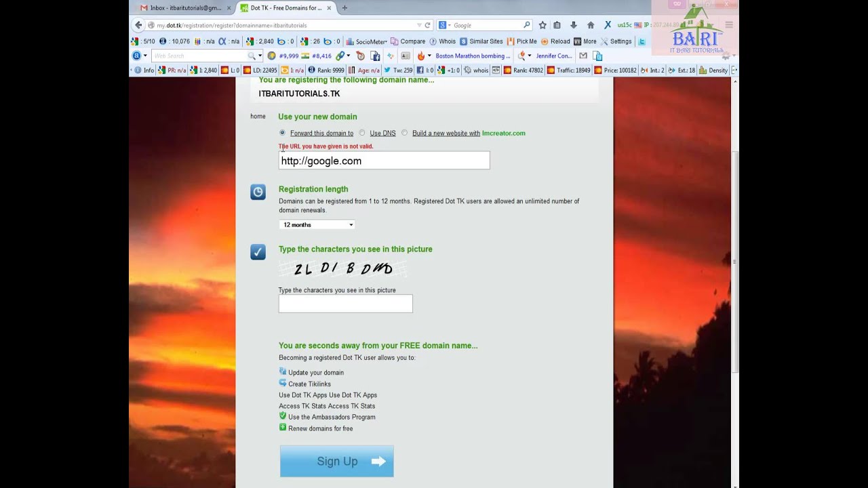
Task: Open the bookmarks list icon
Action: 557,25
